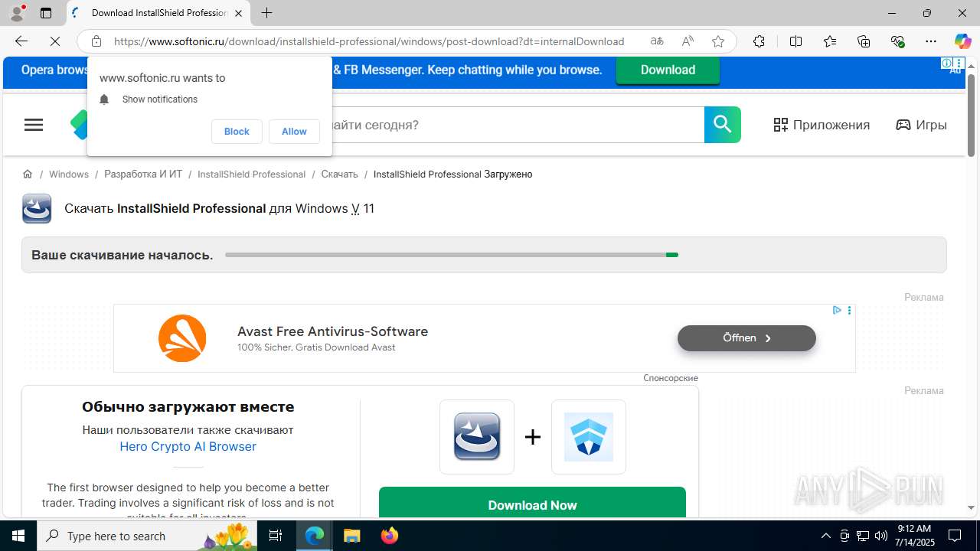Viewport: 980px width, 551px height.
Task: Open the translate page icon
Action: [x=657, y=41]
